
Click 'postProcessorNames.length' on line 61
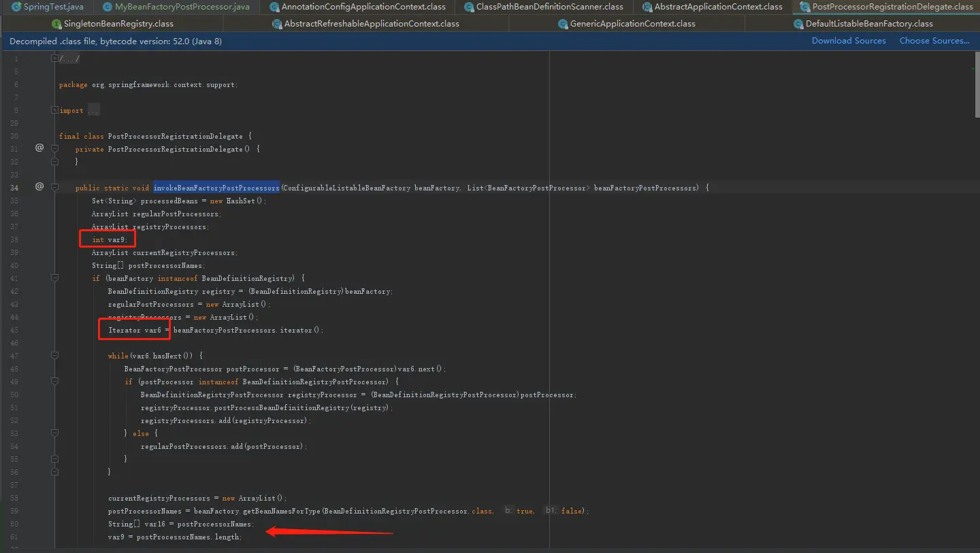(x=188, y=537)
